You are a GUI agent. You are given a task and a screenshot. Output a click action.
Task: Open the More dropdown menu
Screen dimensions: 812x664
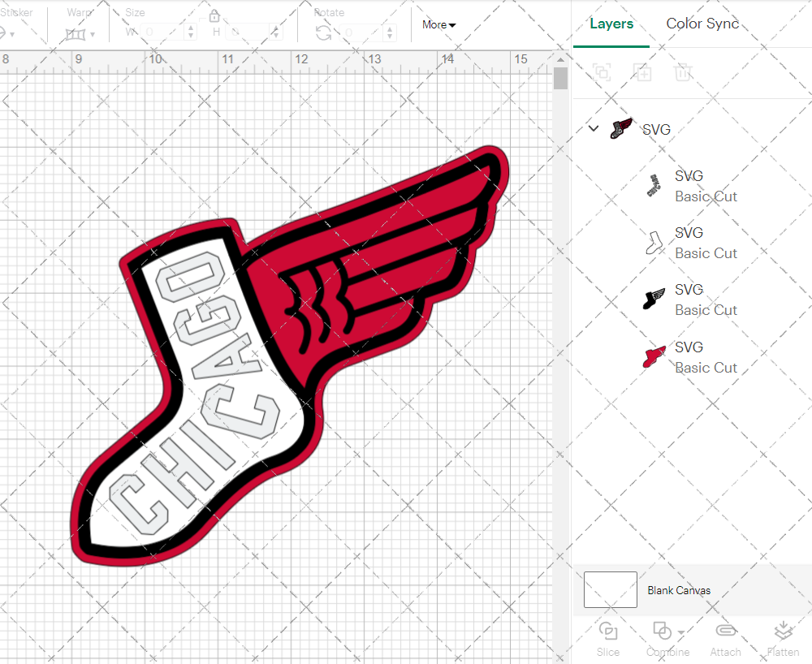[x=438, y=25]
